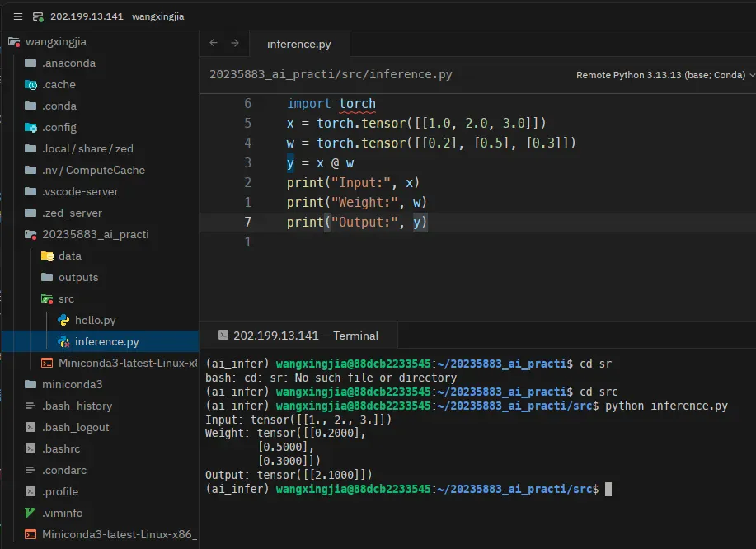Image resolution: width=756 pixels, height=549 pixels.
Task: Click the .profile shell file icon
Action: click(x=31, y=491)
